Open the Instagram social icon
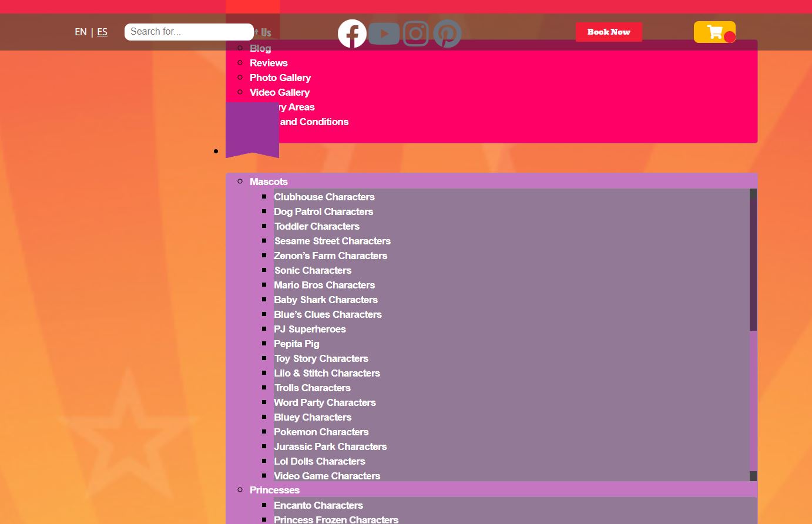This screenshot has width=812, height=524. pos(416,33)
